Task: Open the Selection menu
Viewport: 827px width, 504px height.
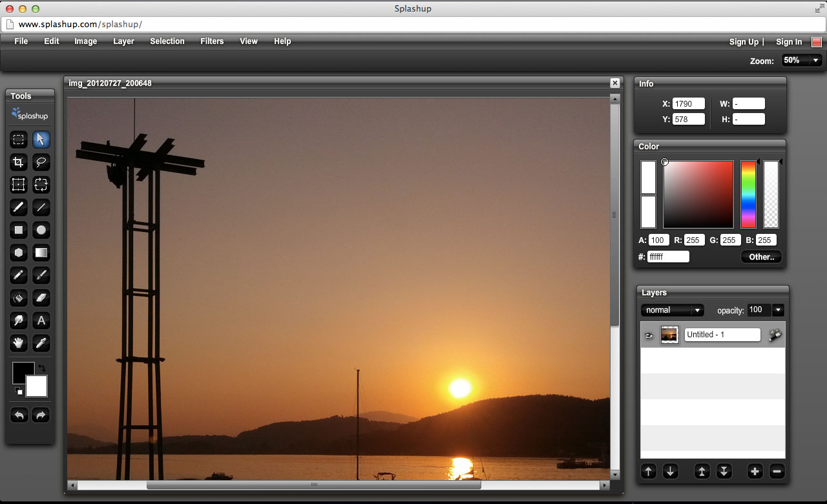Action: (167, 41)
